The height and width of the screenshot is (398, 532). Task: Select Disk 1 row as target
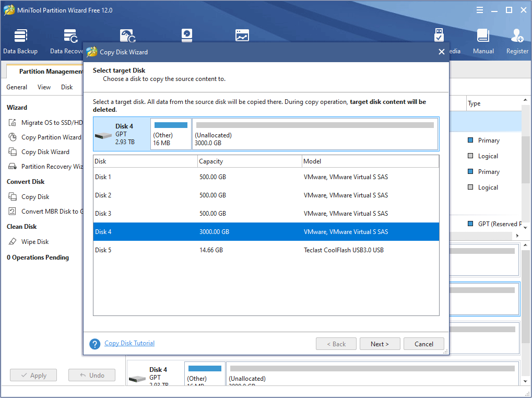[266, 177]
